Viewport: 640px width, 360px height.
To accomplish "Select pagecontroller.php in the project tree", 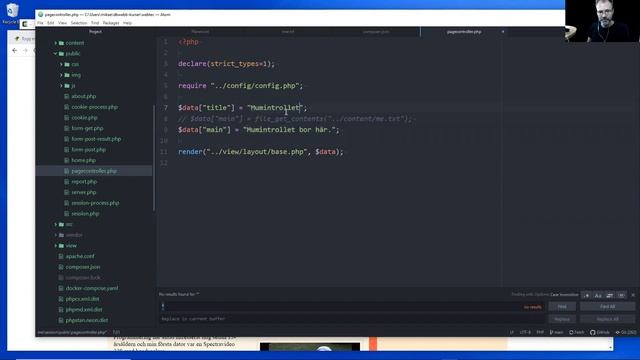I will click(x=94, y=171).
